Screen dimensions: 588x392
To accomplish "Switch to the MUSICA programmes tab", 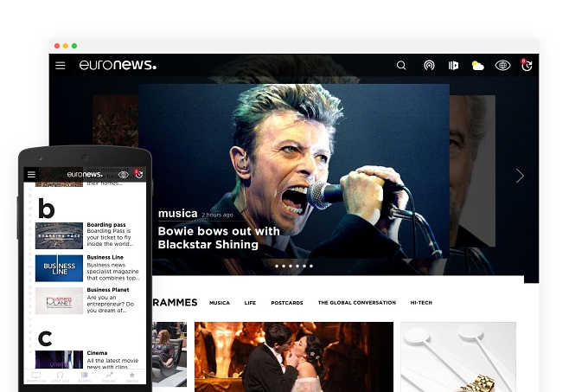I will 220,303.
